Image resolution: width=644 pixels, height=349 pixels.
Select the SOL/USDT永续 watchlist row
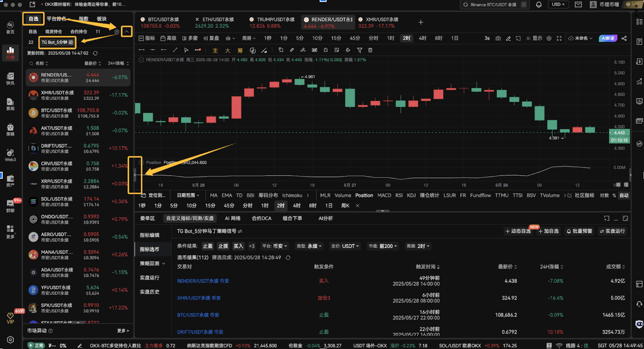coord(78,201)
